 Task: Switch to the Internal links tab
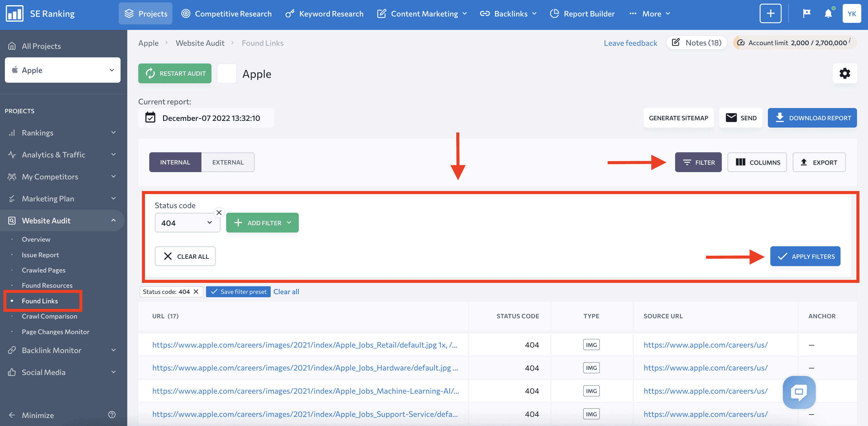(x=175, y=162)
